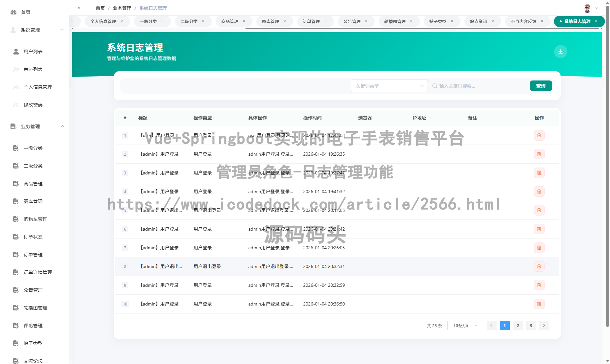The width and height of the screenshot is (610, 364).
Task: Open the 10条/页 page size selector
Action: pos(463,326)
